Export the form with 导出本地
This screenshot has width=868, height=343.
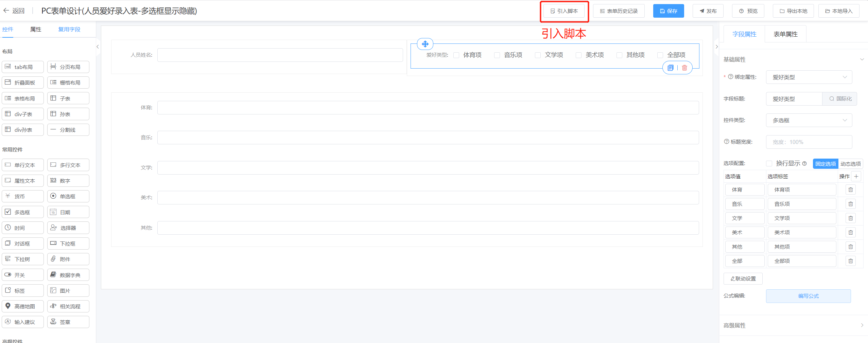[793, 11]
